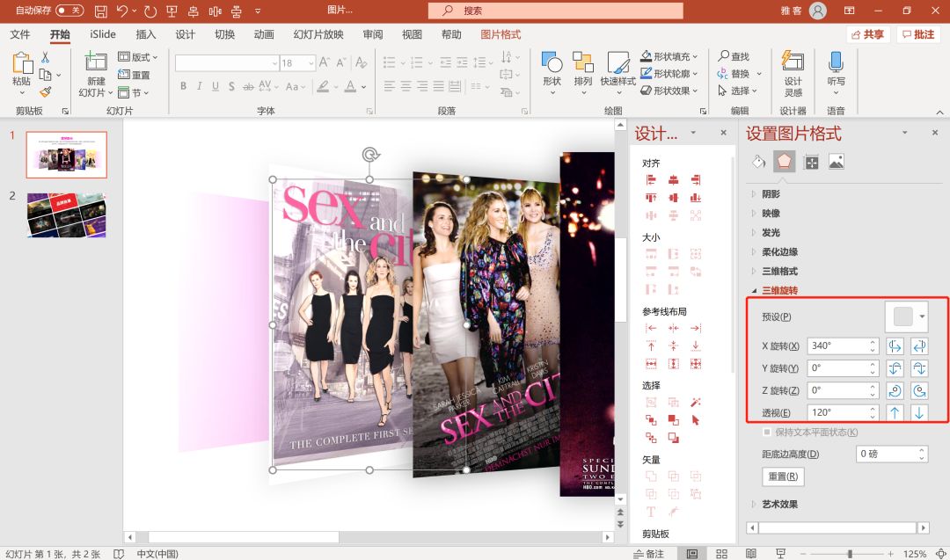This screenshot has width=950, height=560.
Task: Check 保持文本平面状态 checkbox
Action: [x=767, y=433]
